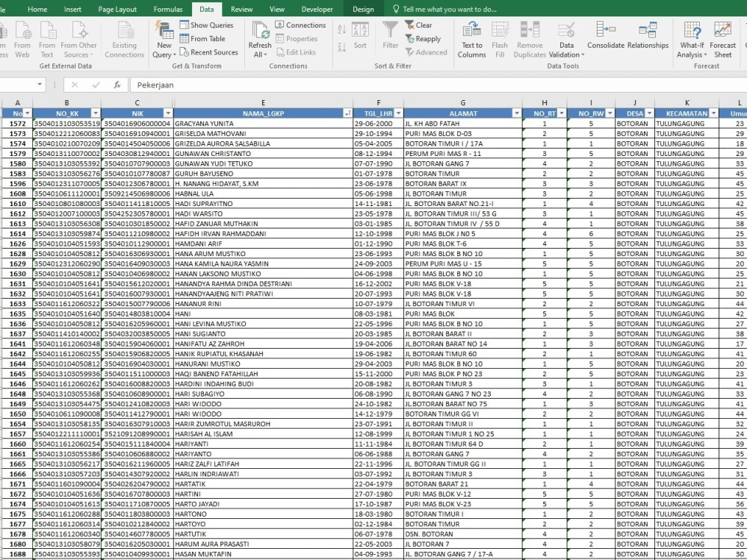Click Existing Connections icon
The image size is (747, 560).
pos(124,40)
